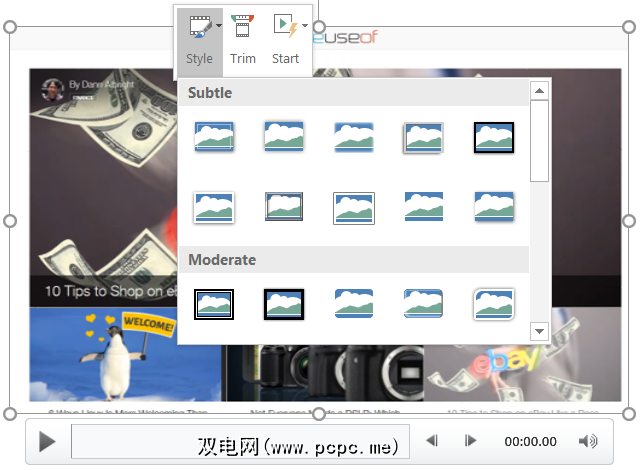
Task: Expand the Start dropdown arrow
Action: tap(305, 25)
